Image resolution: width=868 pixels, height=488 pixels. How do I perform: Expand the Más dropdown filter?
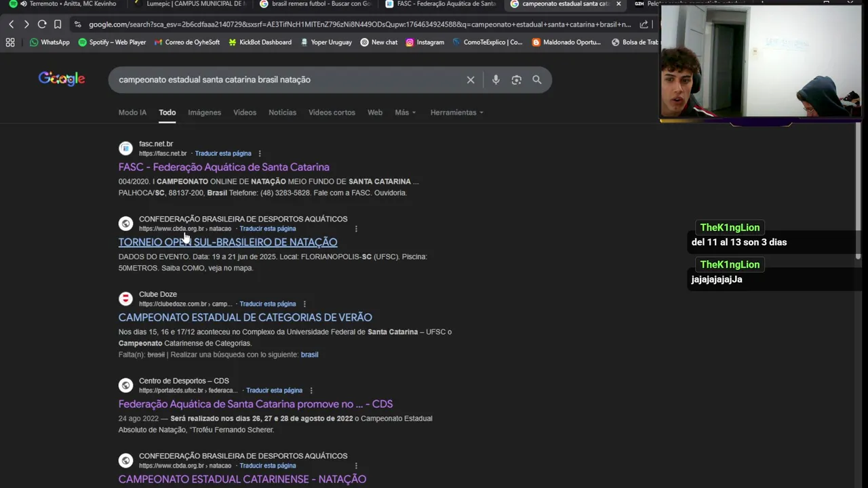coord(406,113)
